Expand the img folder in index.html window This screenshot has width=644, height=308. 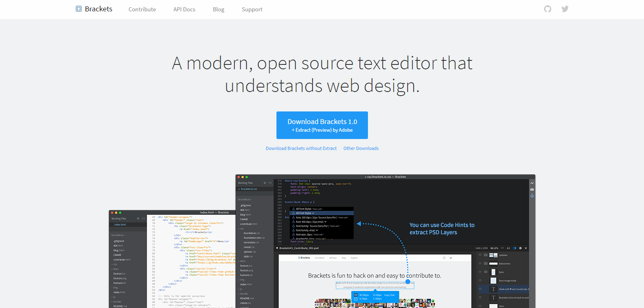(115, 288)
